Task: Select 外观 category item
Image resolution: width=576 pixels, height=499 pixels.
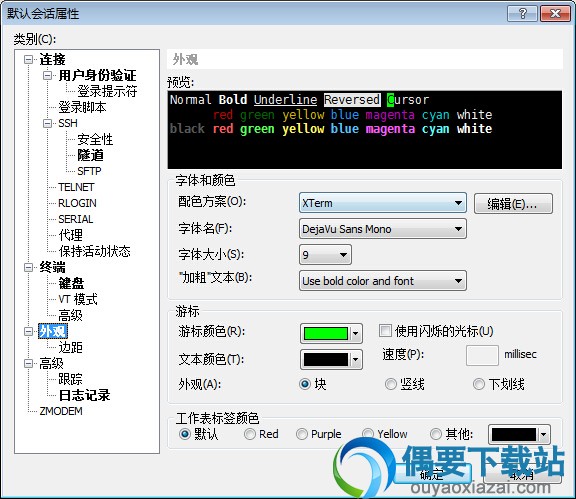Action: click(53, 331)
